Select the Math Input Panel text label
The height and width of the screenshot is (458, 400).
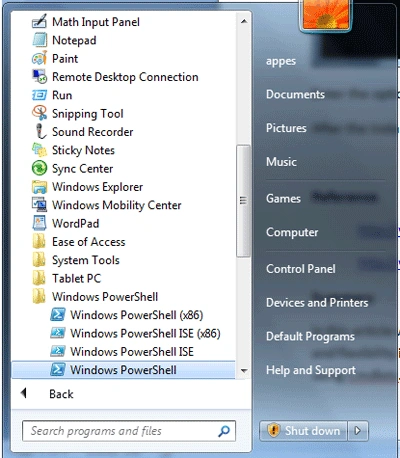click(96, 22)
